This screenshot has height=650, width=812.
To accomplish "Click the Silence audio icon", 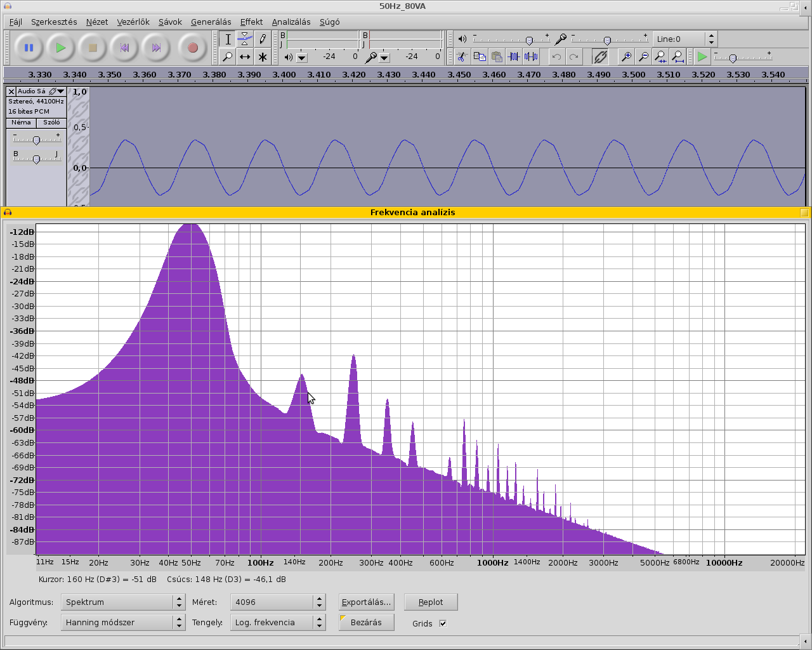I will pos(531,57).
